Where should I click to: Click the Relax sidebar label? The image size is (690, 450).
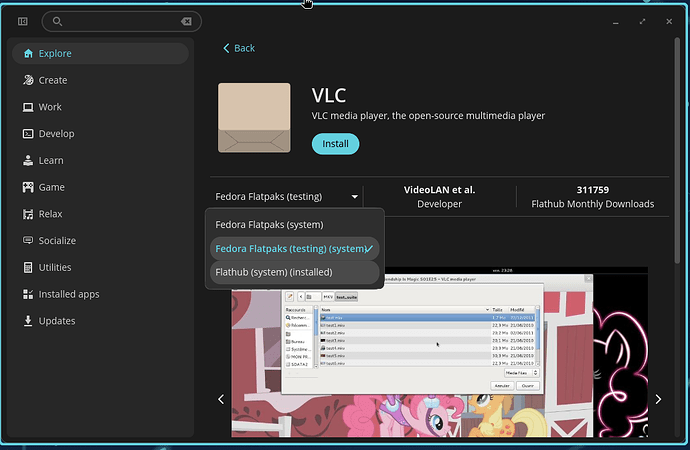coord(50,214)
